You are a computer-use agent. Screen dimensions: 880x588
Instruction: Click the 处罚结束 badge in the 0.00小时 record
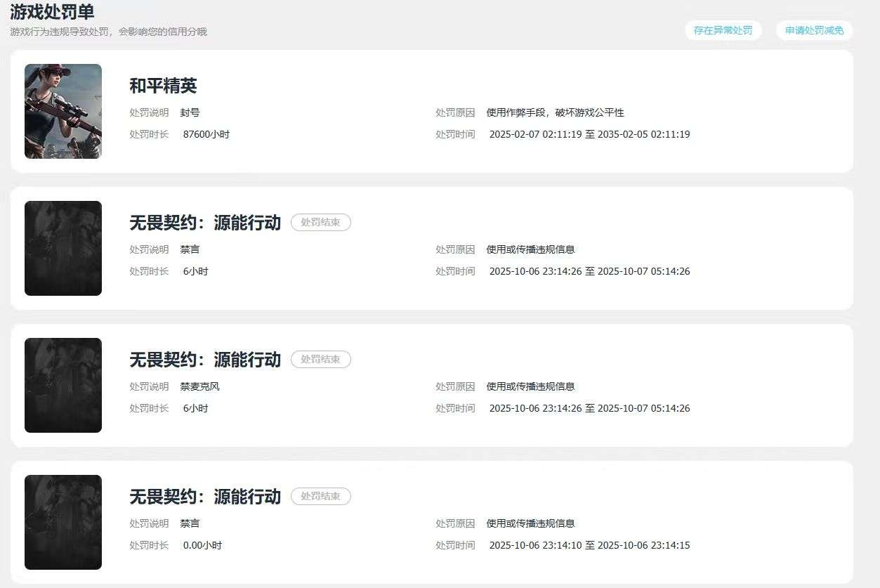[x=321, y=496]
